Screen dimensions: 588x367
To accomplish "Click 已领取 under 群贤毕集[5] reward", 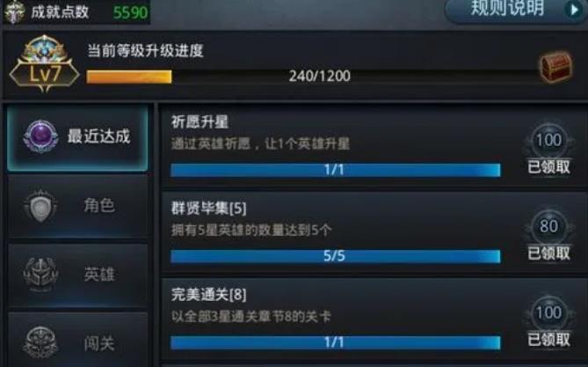I will click(x=549, y=253).
